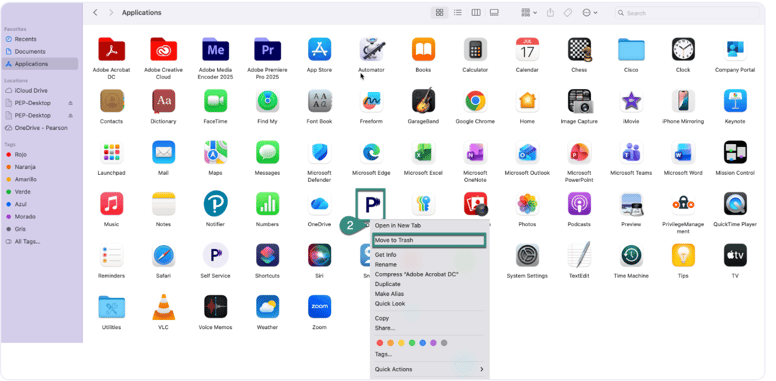The image size is (776, 381).
Task: Select Adobe Premiere Pro 2025 icon
Action: click(x=267, y=49)
